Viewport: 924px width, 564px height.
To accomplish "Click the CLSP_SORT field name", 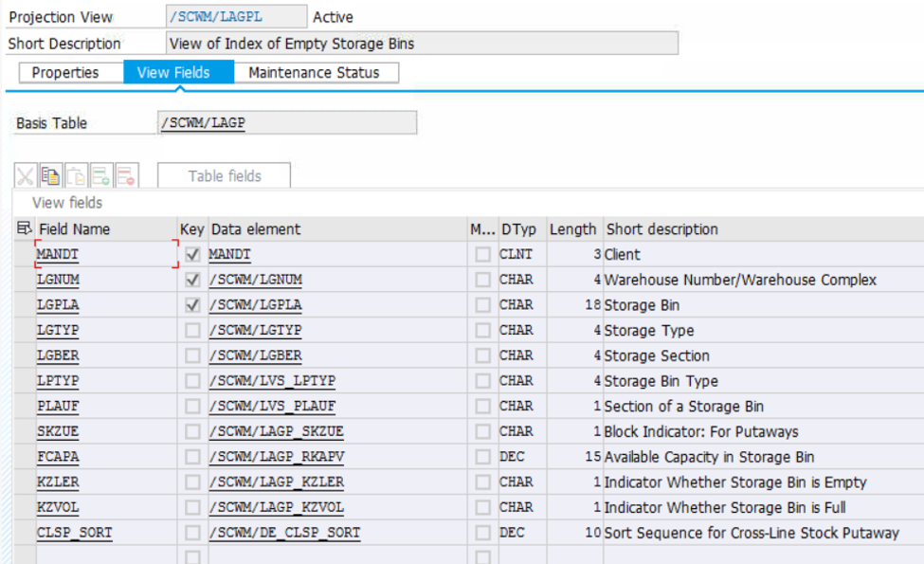I will [74, 533].
